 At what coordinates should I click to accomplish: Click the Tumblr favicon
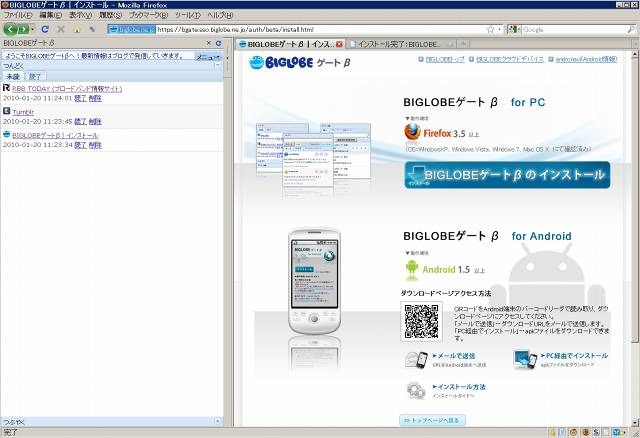tap(6, 111)
